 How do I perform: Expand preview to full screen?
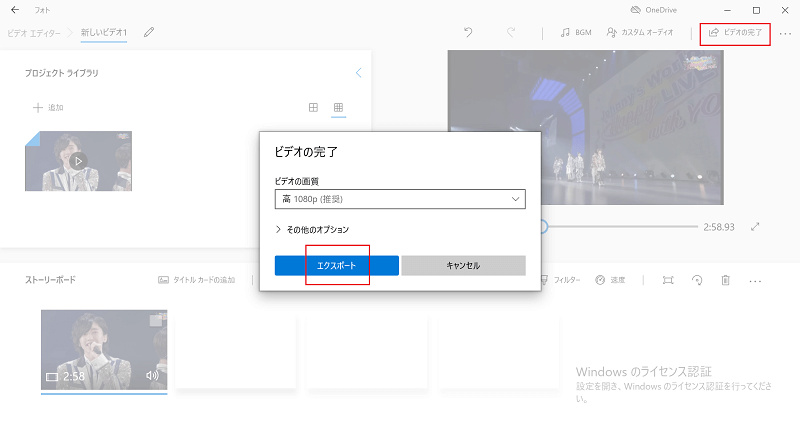pyautogui.click(x=755, y=227)
